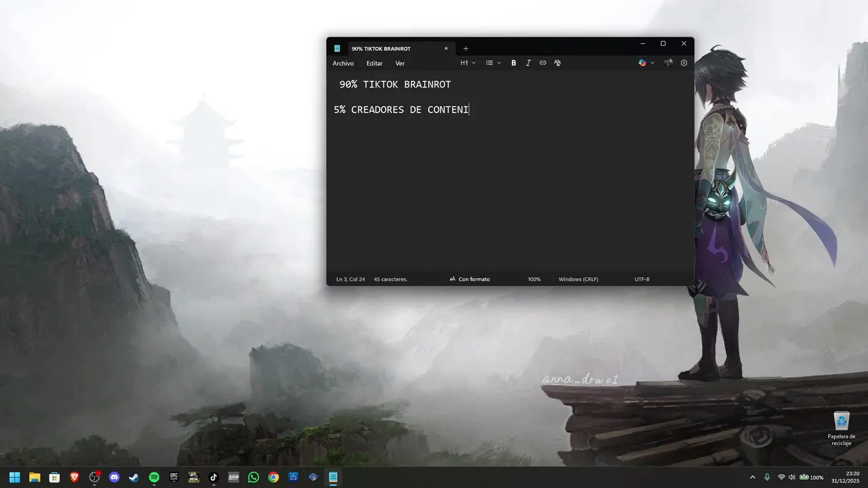Open the Copilot dropdown in Notepad
The width and height of the screenshot is (868, 488).
click(x=646, y=63)
